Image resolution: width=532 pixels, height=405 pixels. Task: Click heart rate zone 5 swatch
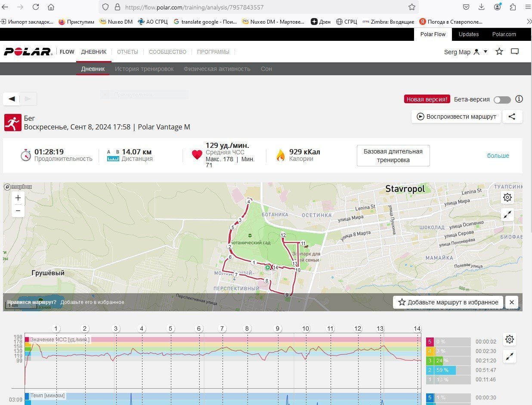430,342
